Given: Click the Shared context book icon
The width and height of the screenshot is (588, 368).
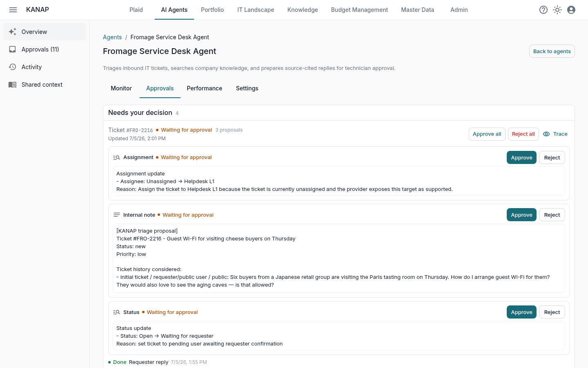Looking at the screenshot, I should 13,84.
